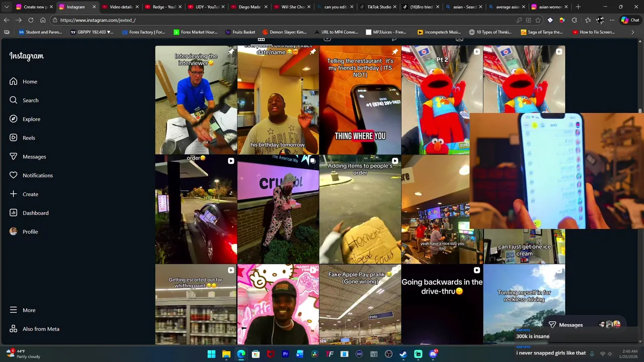Open 'Telling the restaurant' birthday reel
The image size is (644, 362).
tap(360, 100)
